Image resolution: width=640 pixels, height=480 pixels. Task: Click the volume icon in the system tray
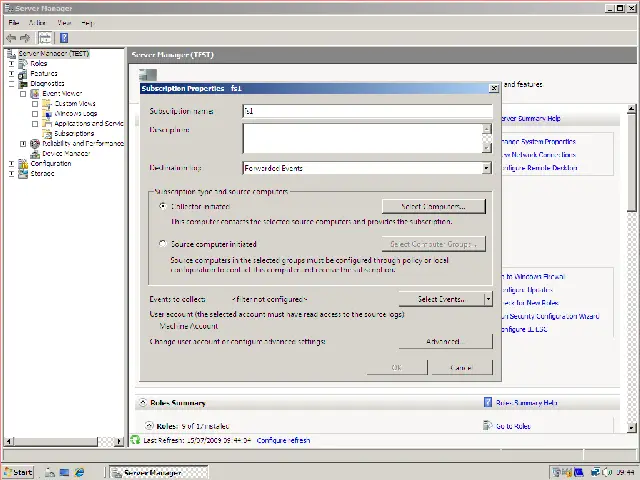(x=607, y=473)
